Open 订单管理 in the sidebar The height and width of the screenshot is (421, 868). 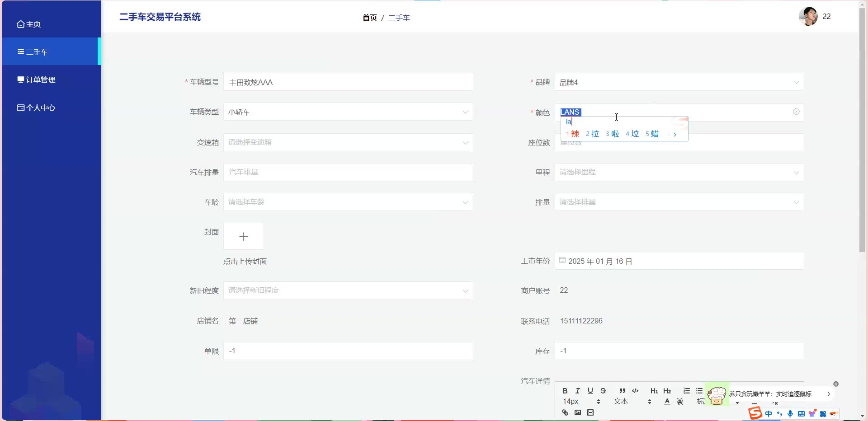click(41, 80)
